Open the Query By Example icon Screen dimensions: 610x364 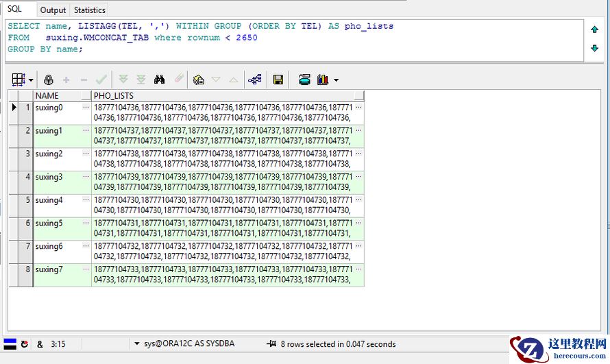pos(199,80)
